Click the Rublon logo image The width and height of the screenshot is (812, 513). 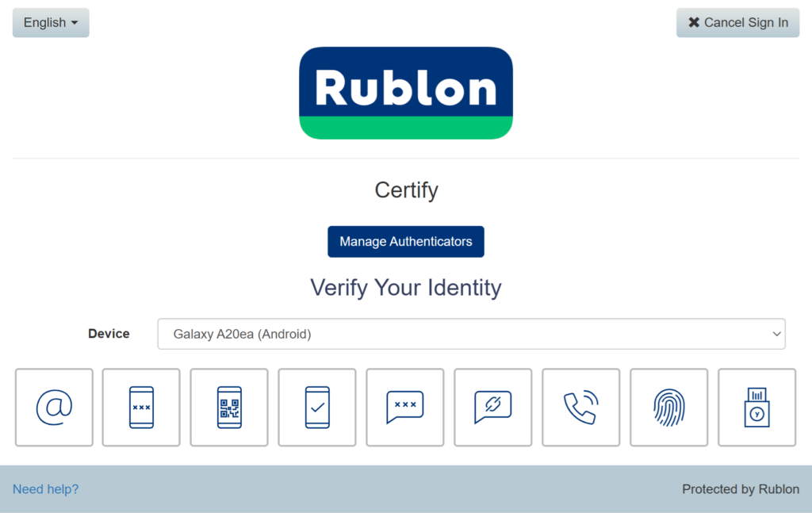pyautogui.click(x=406, y=93)
